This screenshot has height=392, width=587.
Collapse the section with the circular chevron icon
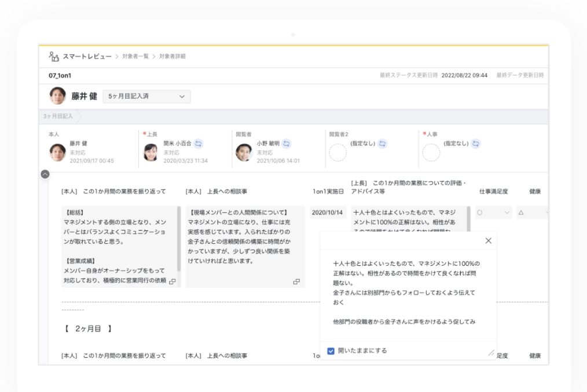coord(45,173)
